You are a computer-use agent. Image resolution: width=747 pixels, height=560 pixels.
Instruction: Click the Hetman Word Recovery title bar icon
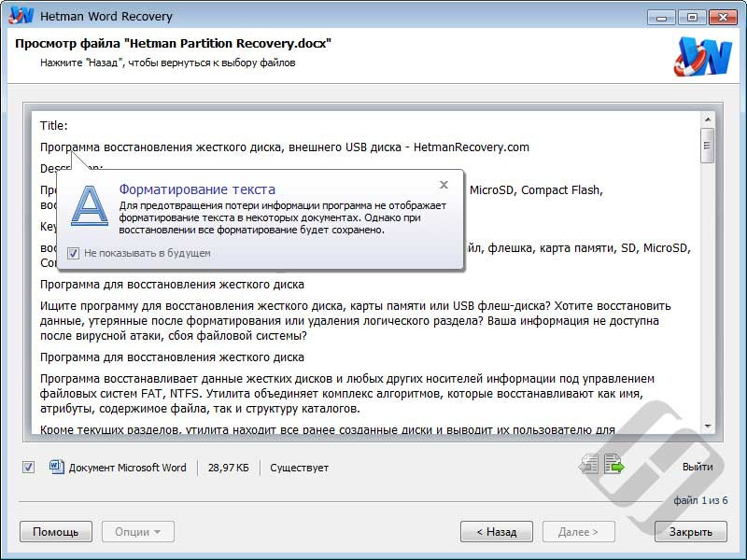point(21,15)
